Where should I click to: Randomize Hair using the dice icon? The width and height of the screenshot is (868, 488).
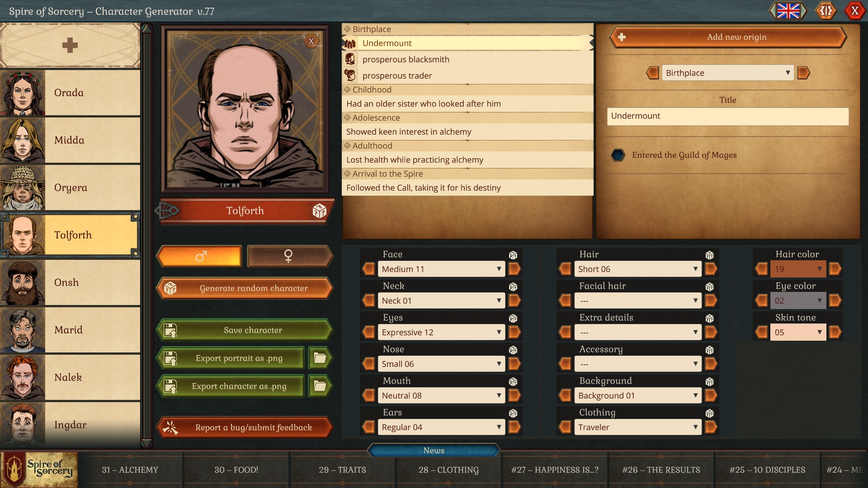[709, 254]
